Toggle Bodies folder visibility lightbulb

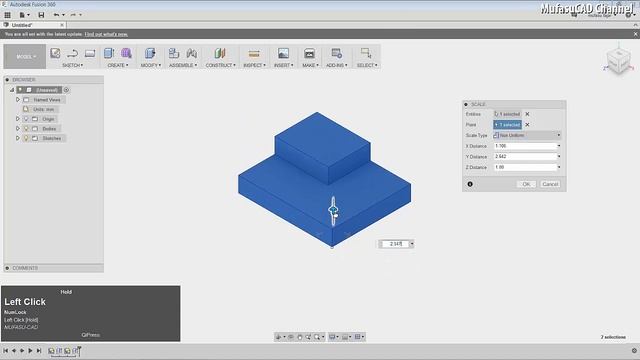(26, 129)
